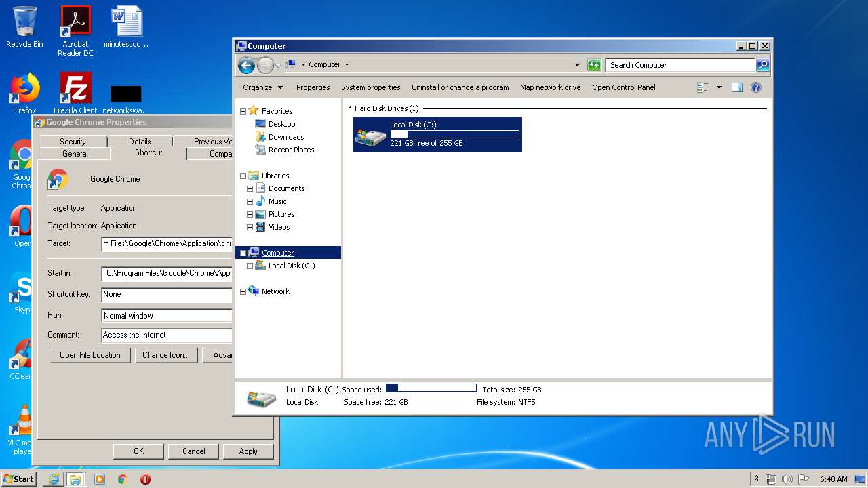Open the minutescou Word document icon

click(126, 27)
